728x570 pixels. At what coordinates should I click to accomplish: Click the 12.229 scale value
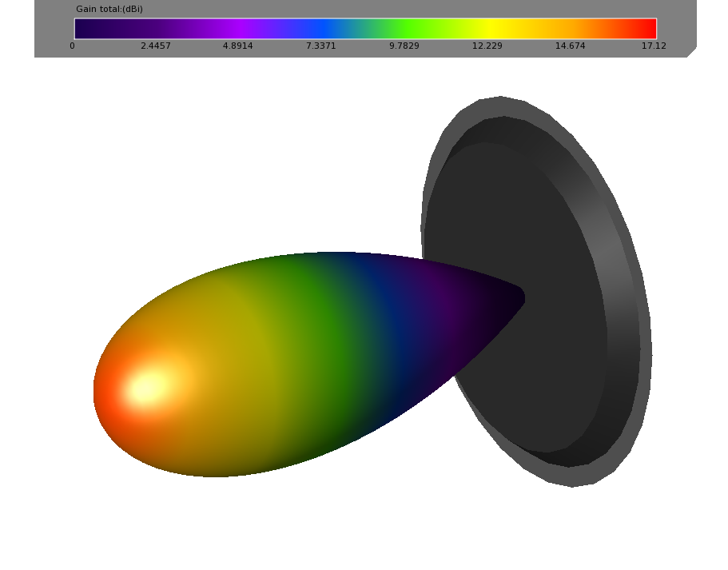point(487,46)
